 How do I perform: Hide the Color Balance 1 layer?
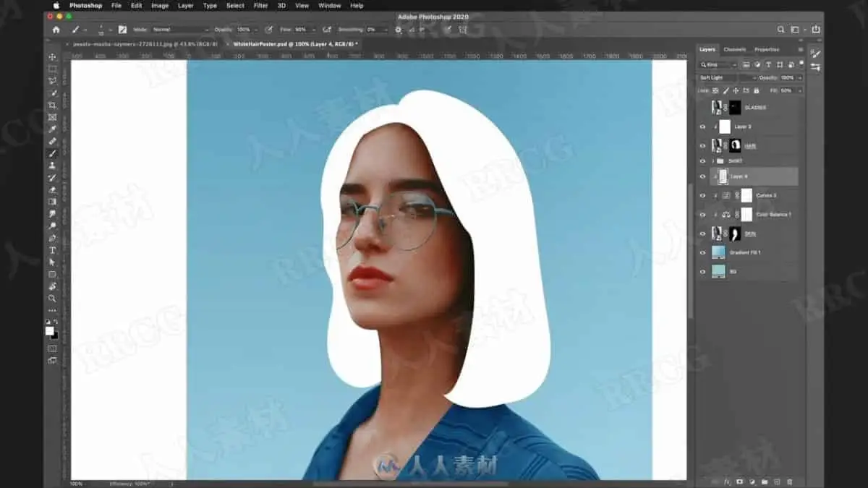[x=702, y=215]
